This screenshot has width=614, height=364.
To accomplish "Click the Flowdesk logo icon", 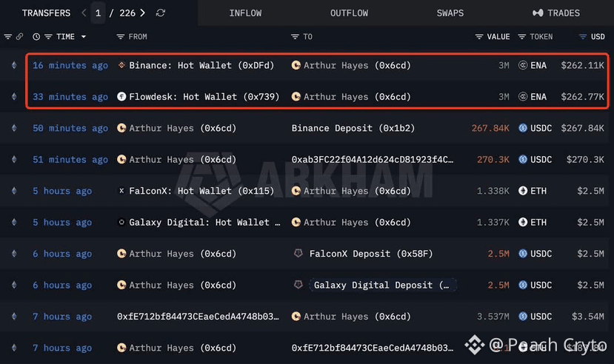I will [x=121, y=96].
